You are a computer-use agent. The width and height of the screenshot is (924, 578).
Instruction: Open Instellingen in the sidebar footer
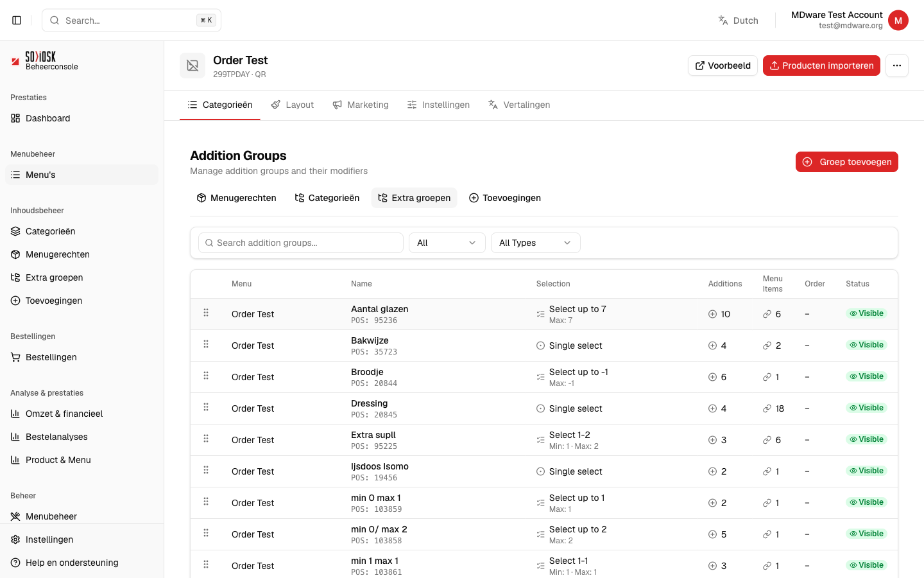tap(81, 539)
